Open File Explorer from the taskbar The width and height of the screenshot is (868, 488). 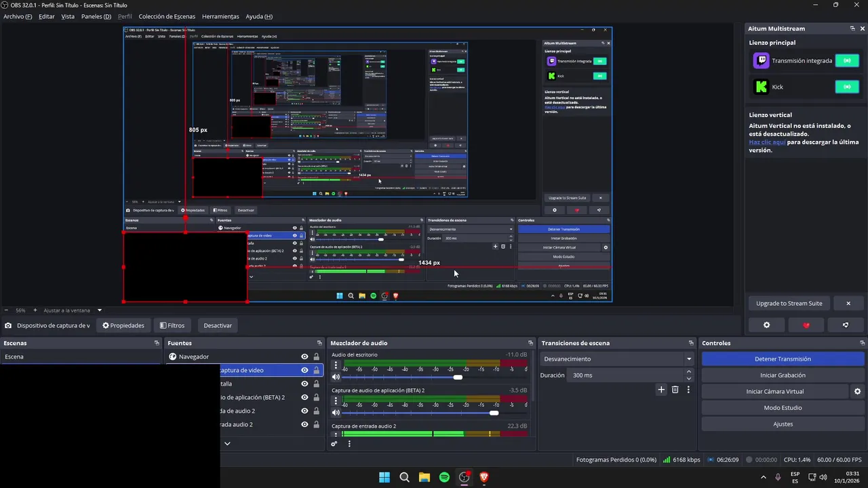point(425,477)
